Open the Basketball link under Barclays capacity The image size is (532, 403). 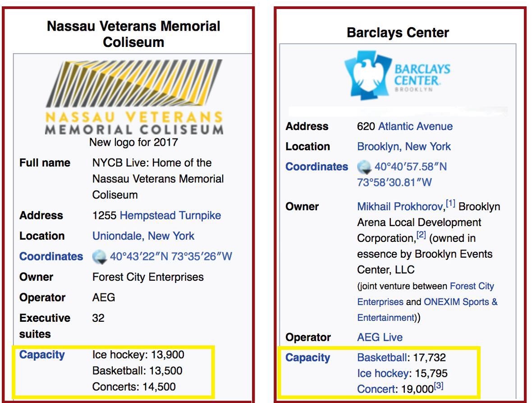point(381,358)
